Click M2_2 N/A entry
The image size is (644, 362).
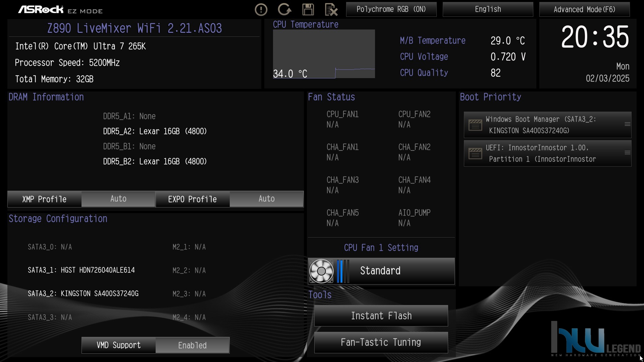[189, 270]
